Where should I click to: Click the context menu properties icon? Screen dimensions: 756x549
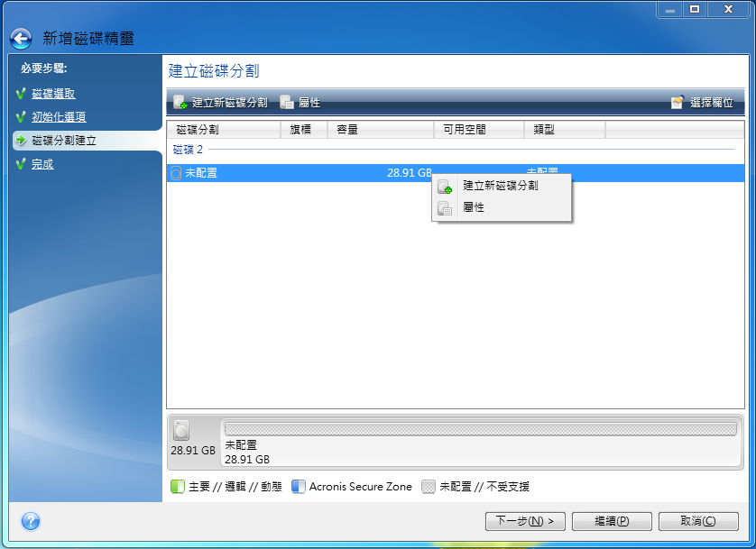pos(445,208)
